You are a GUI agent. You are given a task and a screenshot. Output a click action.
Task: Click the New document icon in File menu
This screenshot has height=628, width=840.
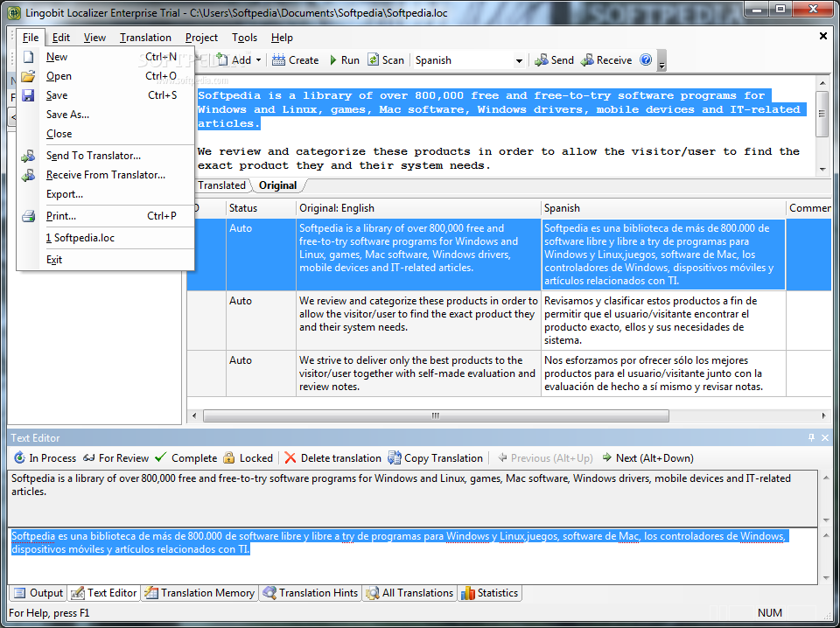(28, 57)
